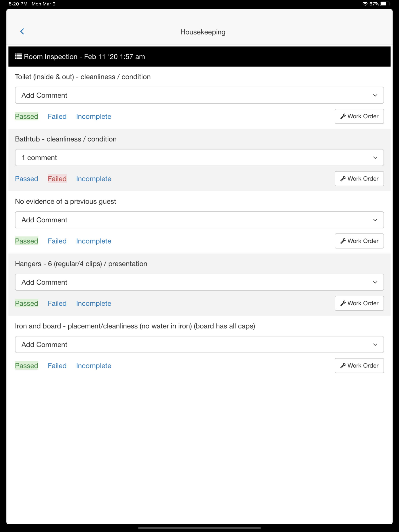
Task: Tap the Wi-Fi status icon
Action: click(365, 4)
